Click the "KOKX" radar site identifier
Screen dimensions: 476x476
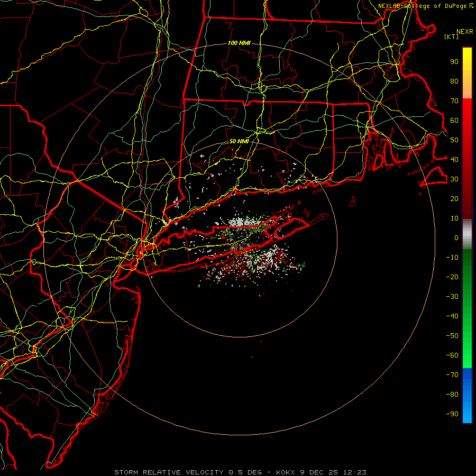tap(286, 472)
